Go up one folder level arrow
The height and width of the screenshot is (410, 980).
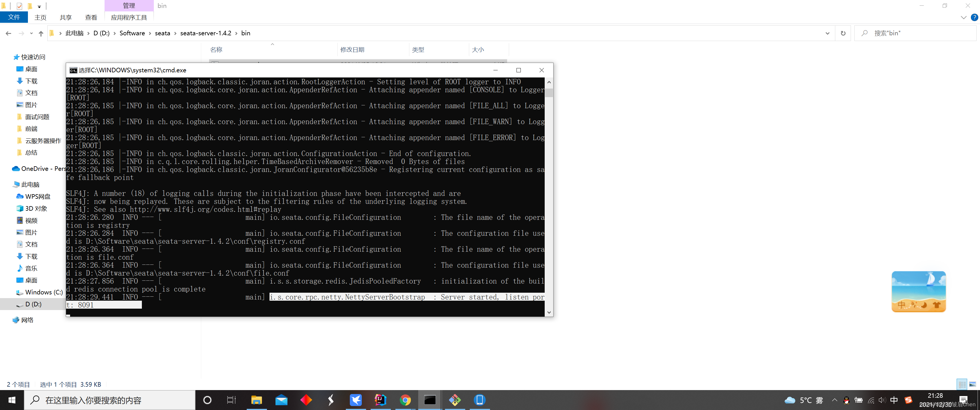click(41, 34)
